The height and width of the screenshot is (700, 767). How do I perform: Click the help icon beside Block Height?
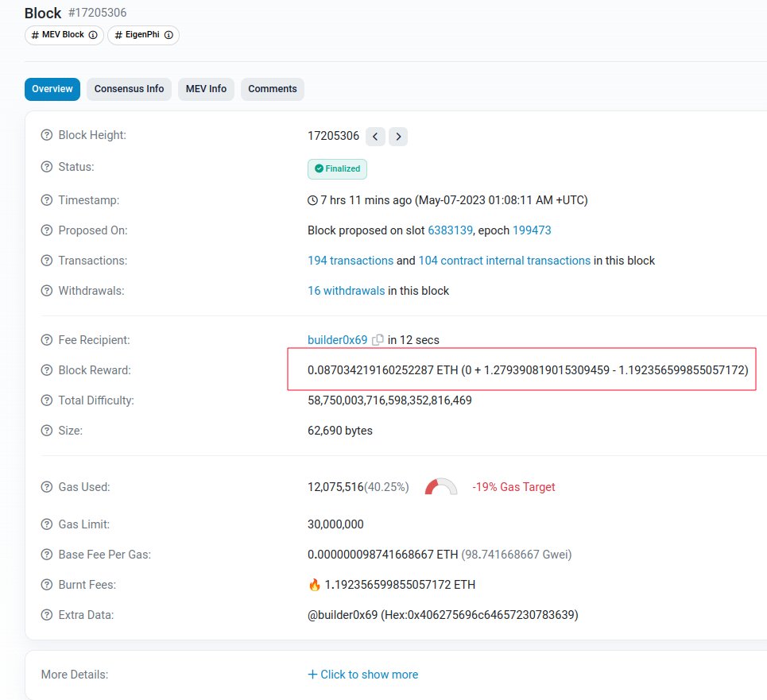[x=46, y=135]
